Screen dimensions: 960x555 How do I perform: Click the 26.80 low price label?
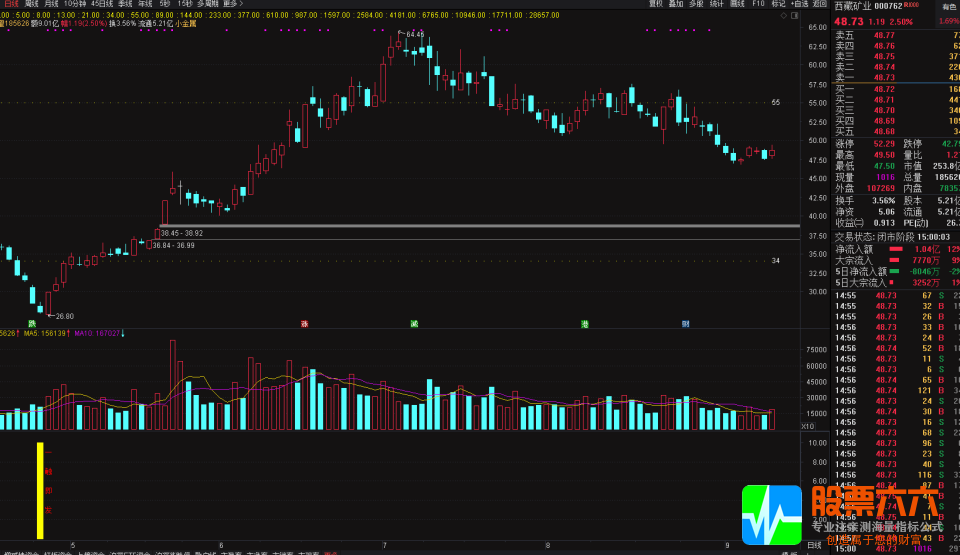pyautogui.click(x=65, y=316)
